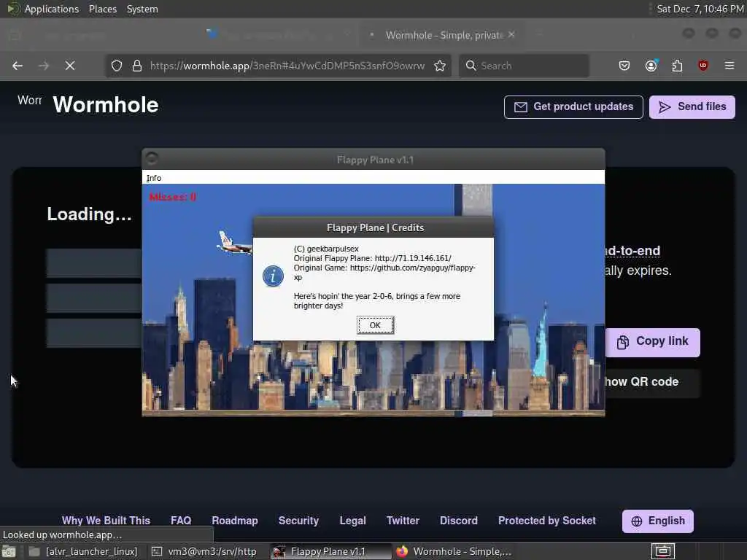Bookmark this page with the star icon
This screenshot has height=560, width=747.
[x=440, y=66]
